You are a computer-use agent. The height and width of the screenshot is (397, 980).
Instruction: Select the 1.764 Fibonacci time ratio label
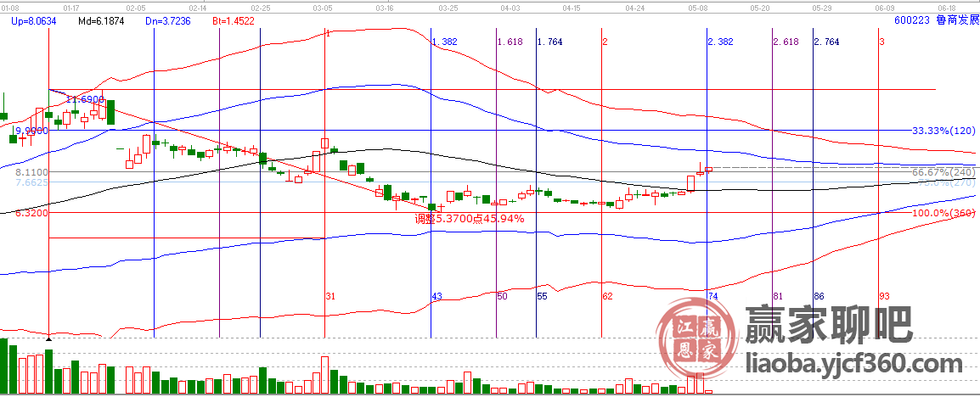(550, 42)
